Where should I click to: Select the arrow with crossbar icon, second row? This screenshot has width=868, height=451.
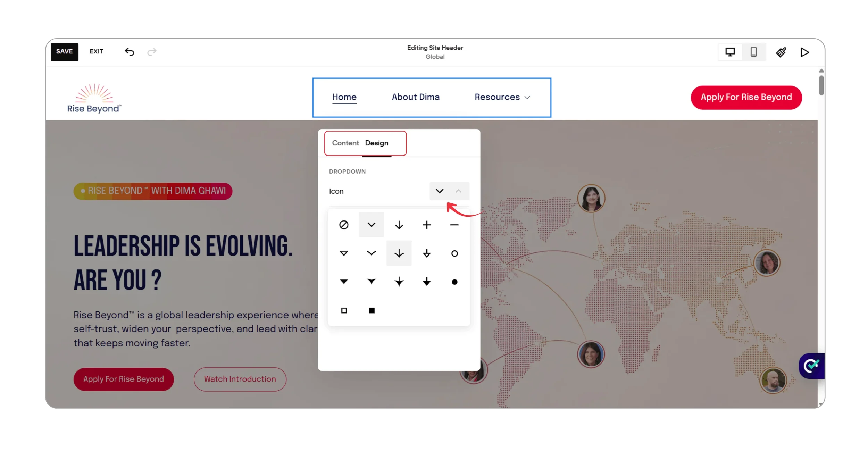click(427, 253)
